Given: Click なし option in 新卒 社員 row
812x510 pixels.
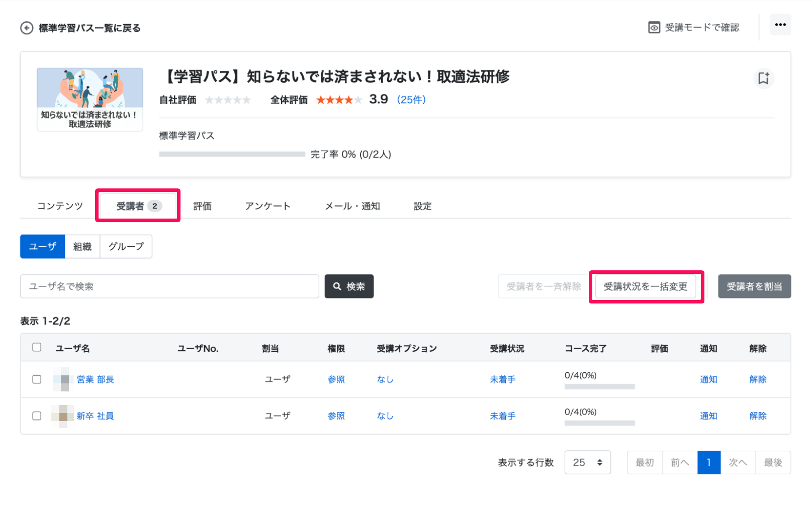Looking at the screenshot, I should [x=385, y=416].
